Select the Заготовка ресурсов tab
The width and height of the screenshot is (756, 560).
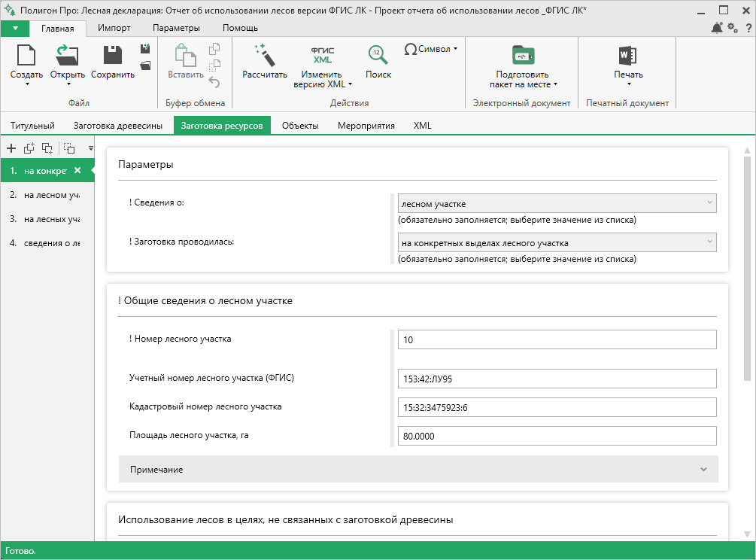(222, 126)
